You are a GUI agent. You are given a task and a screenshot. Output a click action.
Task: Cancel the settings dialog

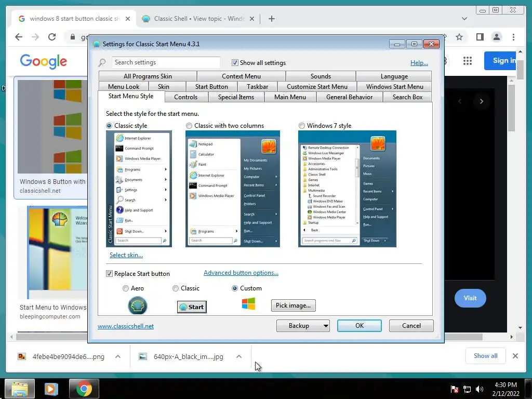click(x=411, y=326)
